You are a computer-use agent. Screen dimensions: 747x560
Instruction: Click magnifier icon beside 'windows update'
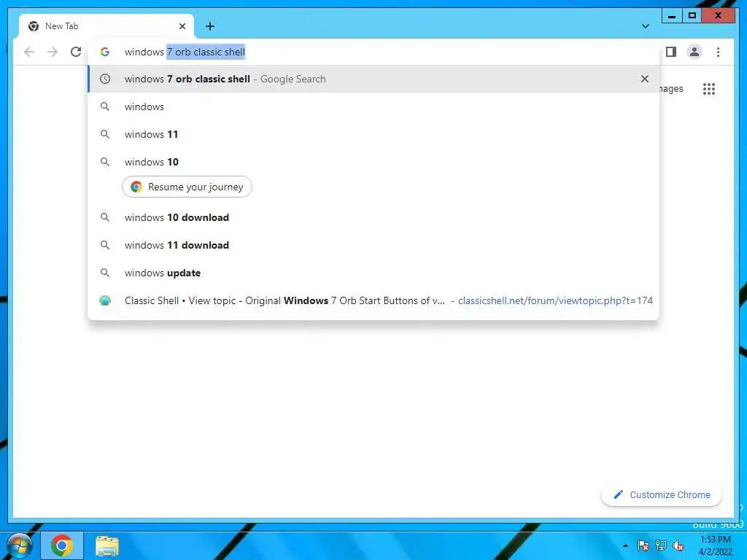pos(105,273)
